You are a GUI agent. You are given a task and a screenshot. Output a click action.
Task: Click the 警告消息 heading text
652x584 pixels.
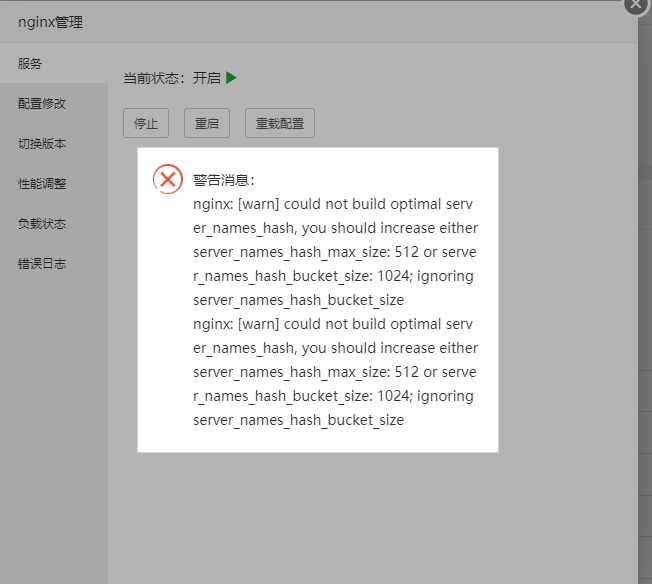coord(224,180)
